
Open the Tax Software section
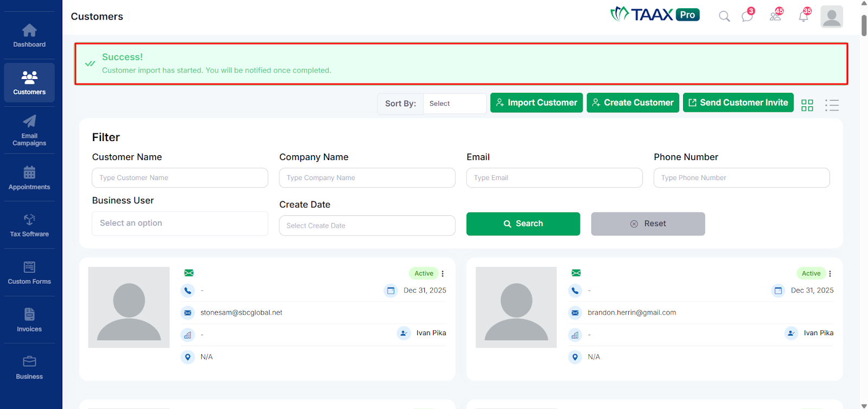[x=29, y=225]
